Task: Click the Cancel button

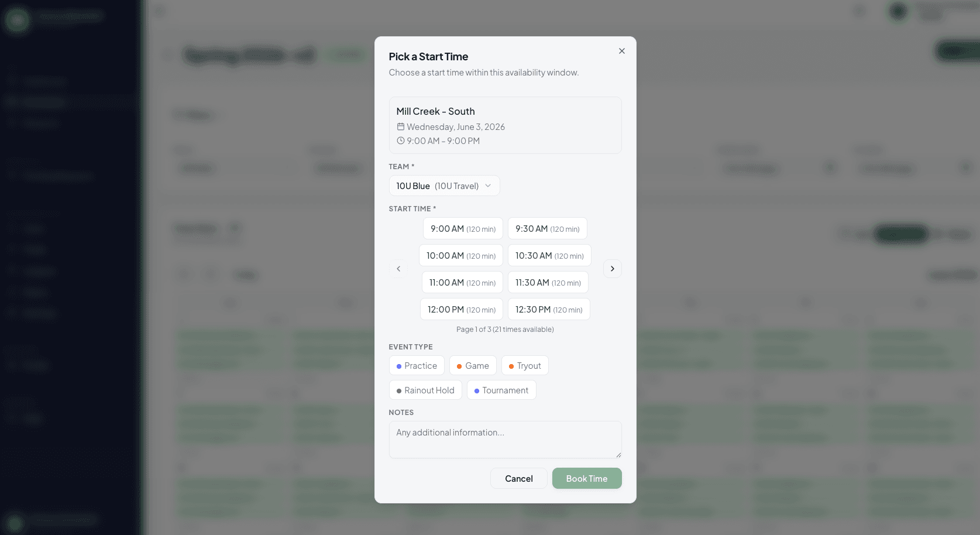Action: 518,478
